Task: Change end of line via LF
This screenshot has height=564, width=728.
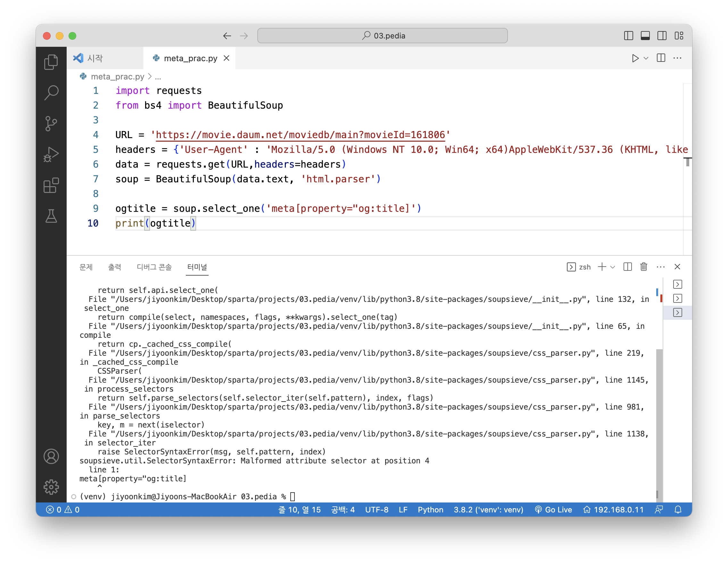Action: pyautogui.click(x=403, y=510)
